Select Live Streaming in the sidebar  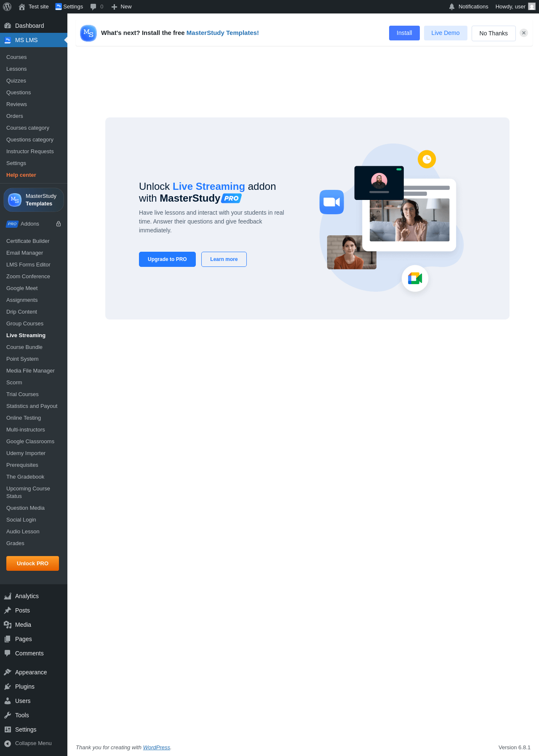pos(26,335)
